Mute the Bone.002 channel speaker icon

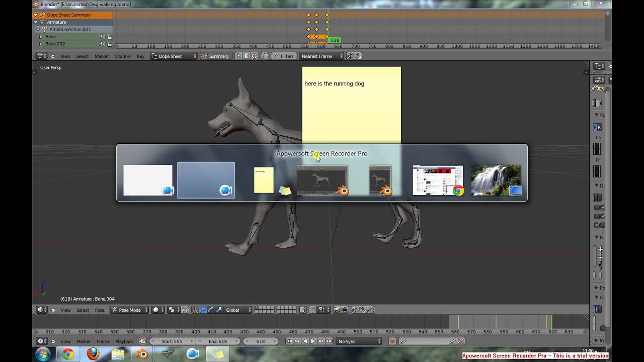coord(102,44)
